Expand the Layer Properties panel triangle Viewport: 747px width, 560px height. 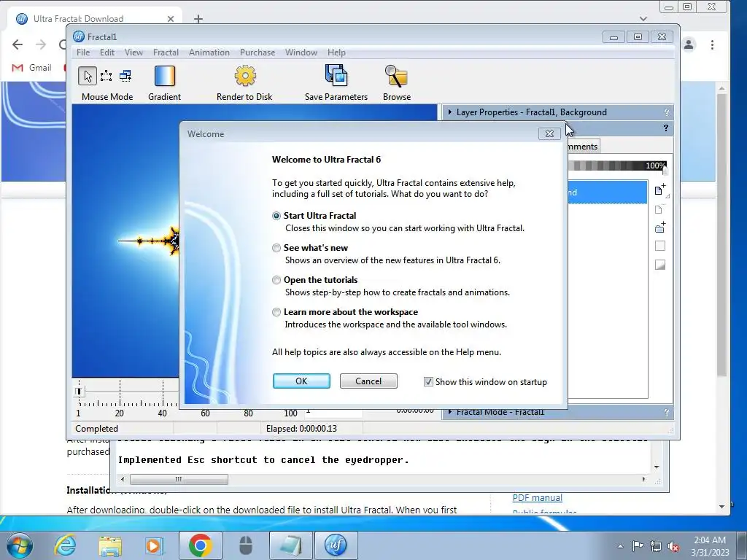449,112
